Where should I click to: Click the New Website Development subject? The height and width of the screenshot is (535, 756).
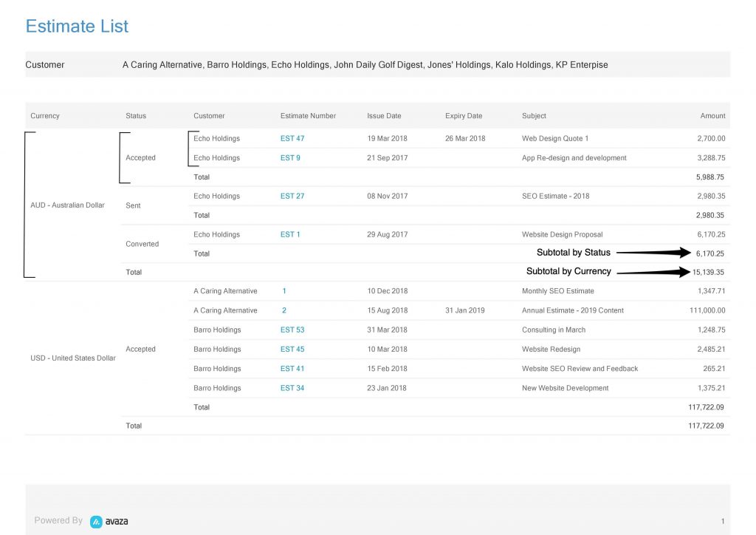coord(565,388)
